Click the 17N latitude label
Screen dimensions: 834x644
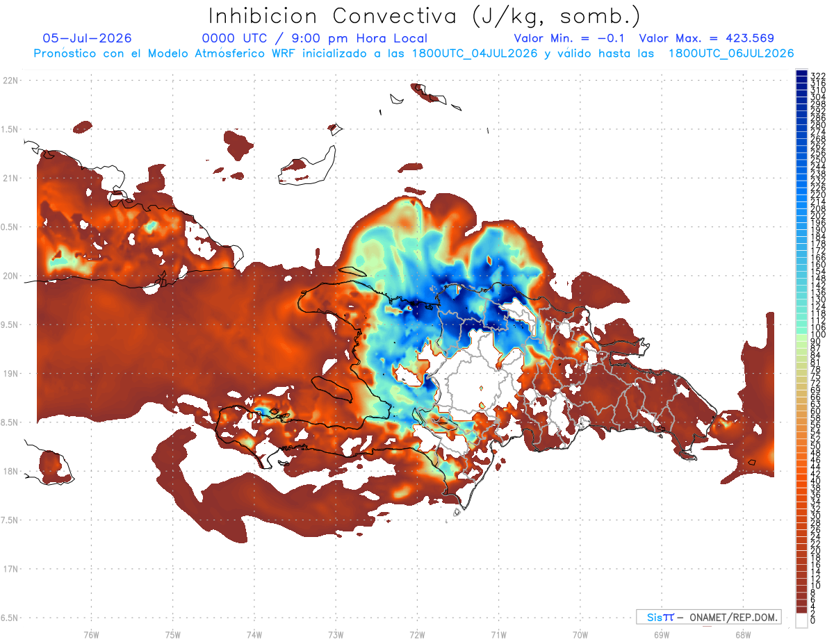(11, 569)
